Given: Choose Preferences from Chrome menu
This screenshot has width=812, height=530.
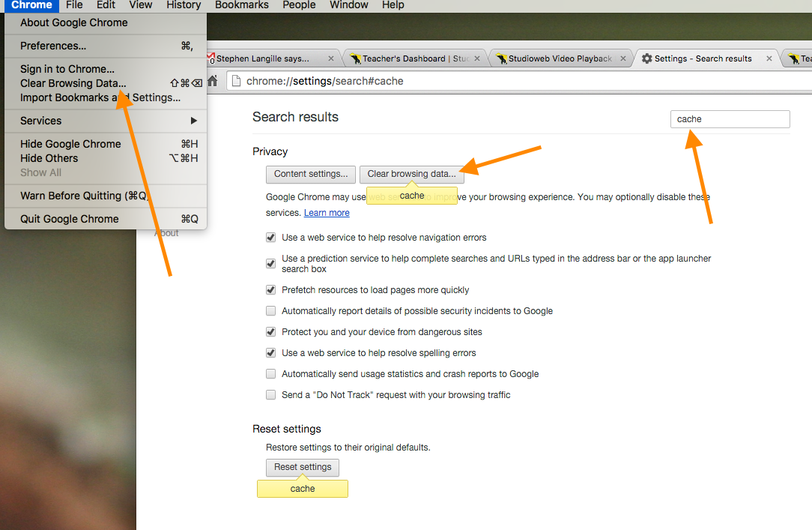Looking at the screenshot, I should 106,46.
